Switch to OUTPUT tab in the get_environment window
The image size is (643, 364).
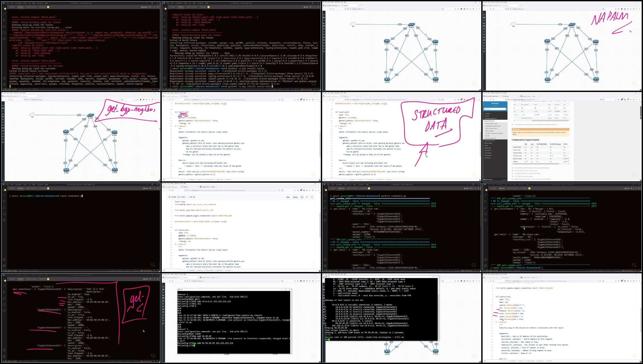[x=493, y=188]
